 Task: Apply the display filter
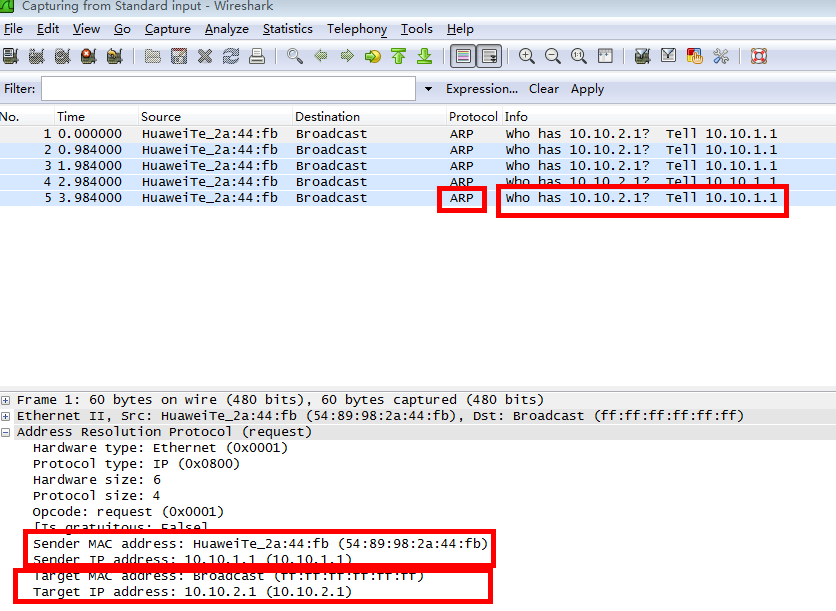(x=588, y=89)
